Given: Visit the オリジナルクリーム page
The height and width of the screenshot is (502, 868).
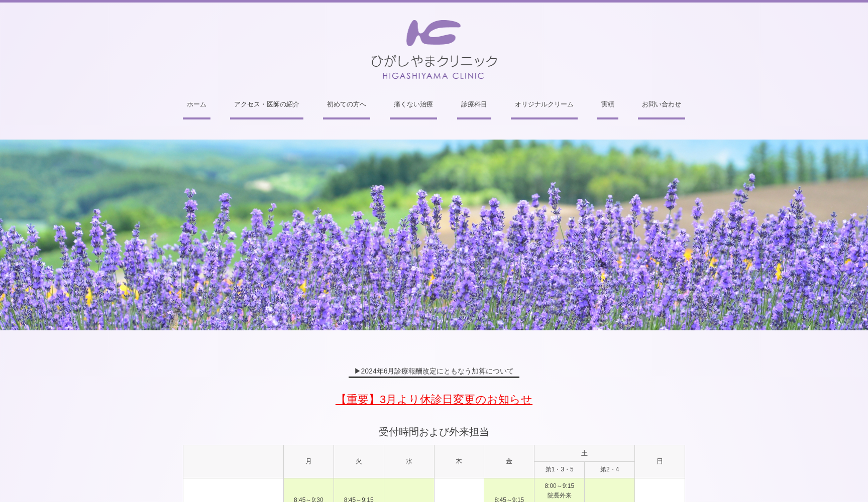Looking at the screenshot, I should 544,104.
